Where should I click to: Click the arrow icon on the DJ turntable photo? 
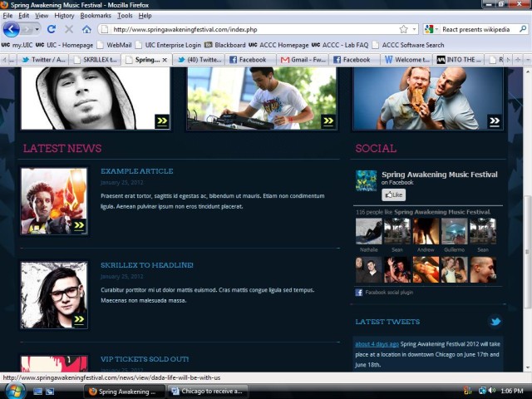click(328, 121)
